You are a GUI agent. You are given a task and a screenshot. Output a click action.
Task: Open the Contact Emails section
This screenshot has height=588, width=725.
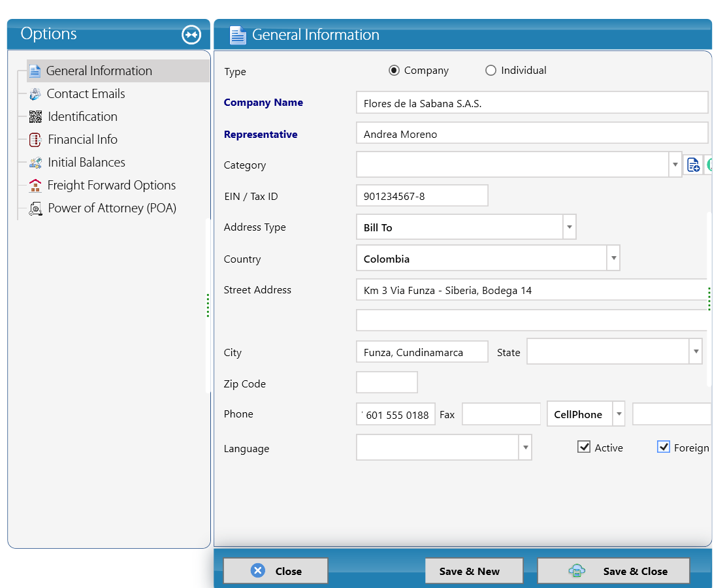click(86, 94)
